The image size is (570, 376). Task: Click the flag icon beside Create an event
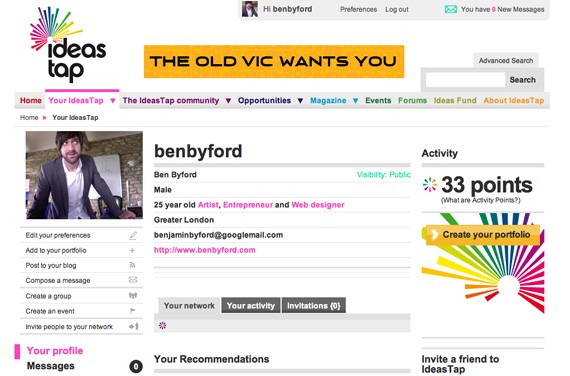[133, 311]
